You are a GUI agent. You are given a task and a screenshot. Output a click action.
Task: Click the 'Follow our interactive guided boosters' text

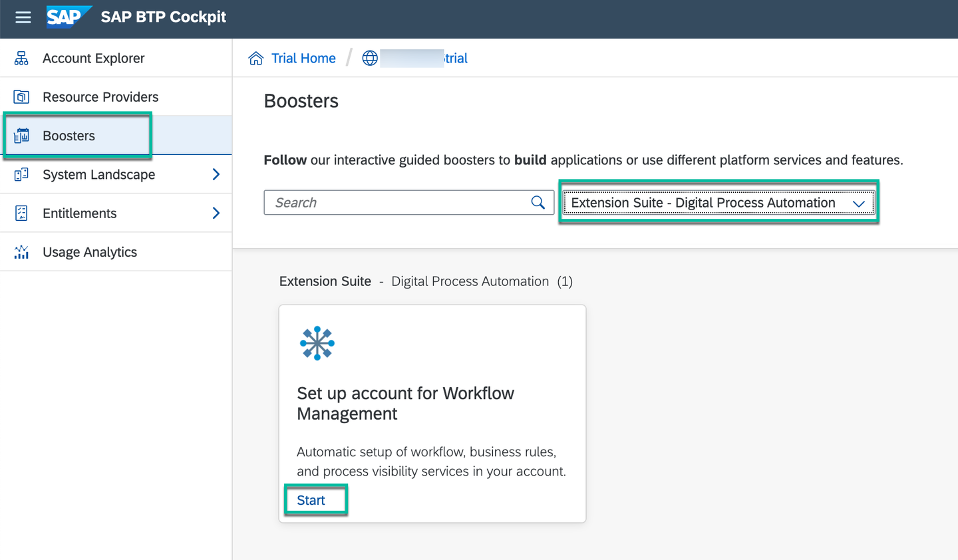click(583, 160)
